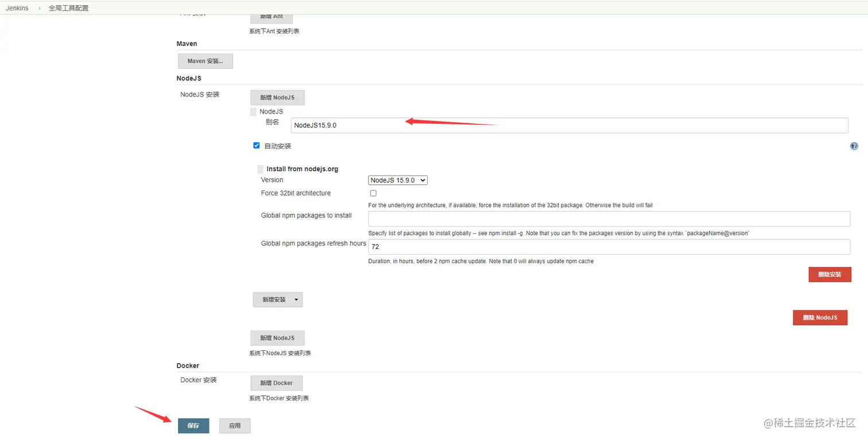Viewport: 868px width, 441px height.
Task: Click the 系统下Docker 安装列表 text
Action: [279, 398]
